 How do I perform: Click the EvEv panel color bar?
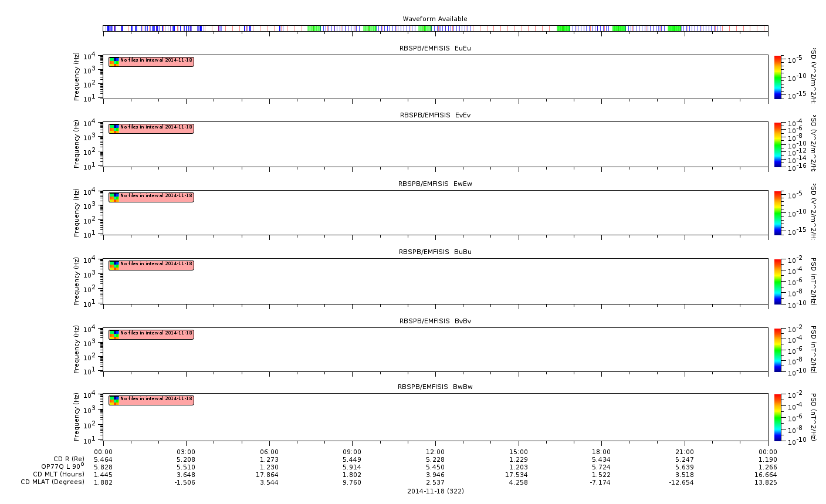click(778, 144)
